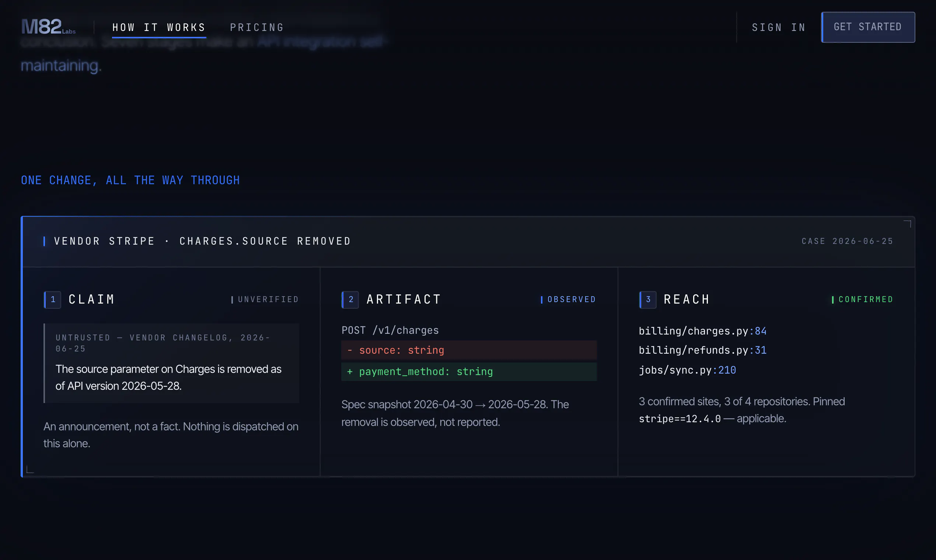
Task: Click the CONFIRMED status label
Action: 863,300
